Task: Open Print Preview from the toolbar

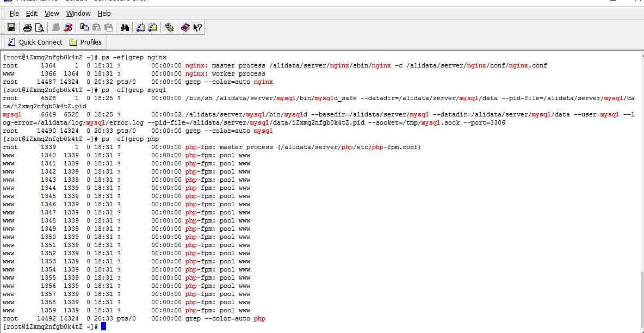Action: [x=39, y=28]
